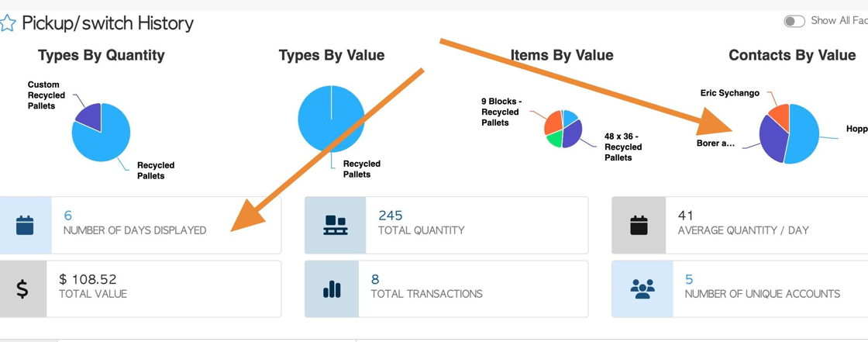
Task: Open the Number of Days Displayed card
Action: [140, 225]
